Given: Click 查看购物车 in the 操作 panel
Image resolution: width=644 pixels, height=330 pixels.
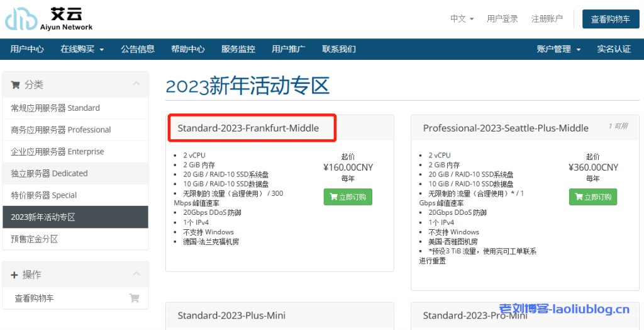Looking at the screenshot, I should pos(75,299).
